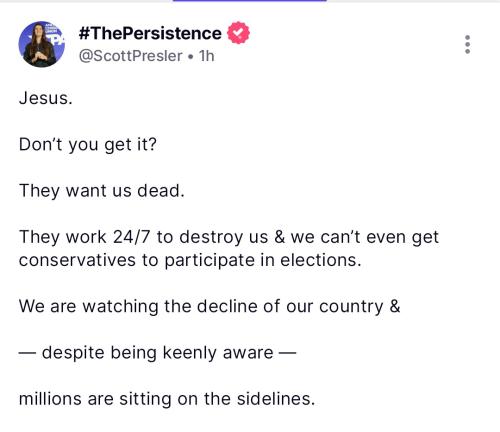This screenshot has width=500, height=432.
Task: Click the "We are watching the decline" line
Action: tap(209, 306)
